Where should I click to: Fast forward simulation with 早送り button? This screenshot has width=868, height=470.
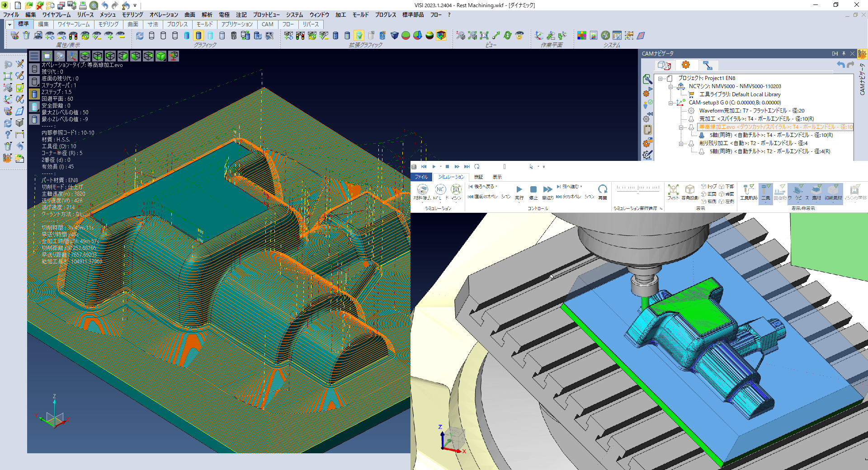point(547,192)
